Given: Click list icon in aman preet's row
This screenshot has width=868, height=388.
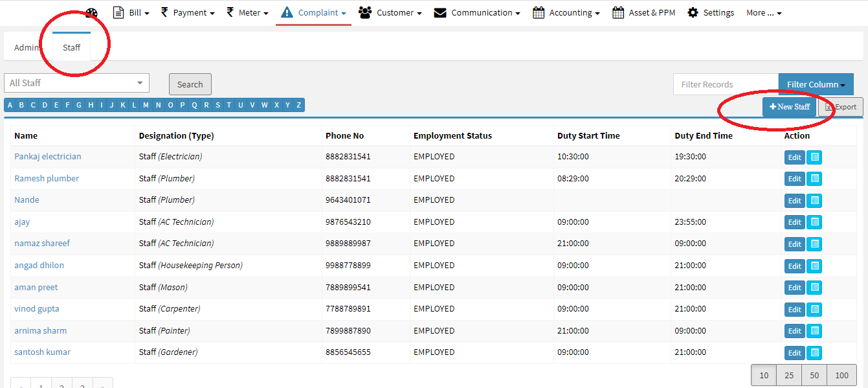Looking at the screenshot, I should 814,288.
